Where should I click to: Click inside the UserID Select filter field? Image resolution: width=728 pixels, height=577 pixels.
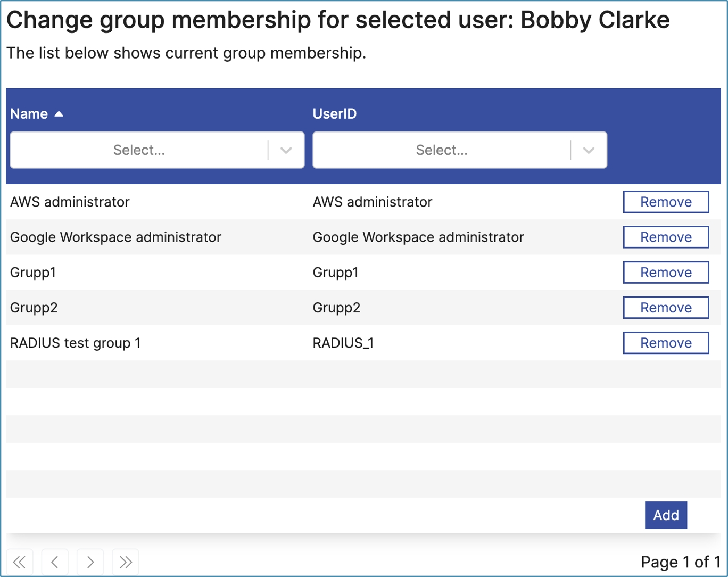coord(441,151)
